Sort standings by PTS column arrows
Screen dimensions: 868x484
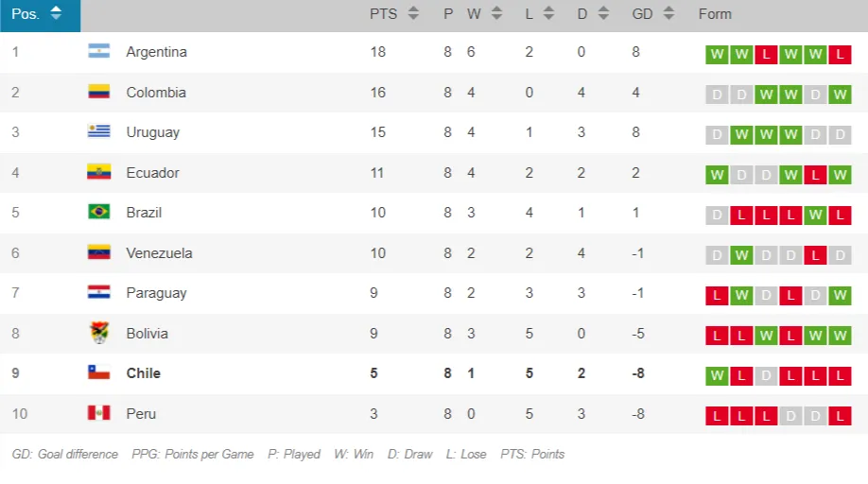[413, 14]
